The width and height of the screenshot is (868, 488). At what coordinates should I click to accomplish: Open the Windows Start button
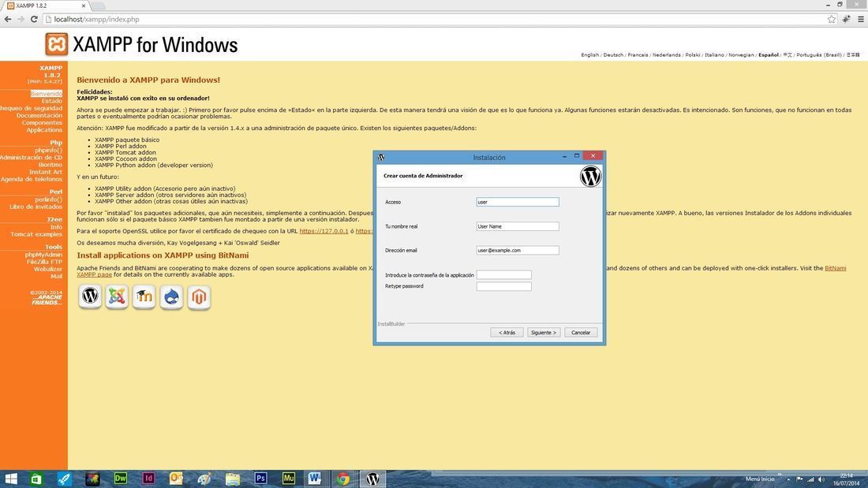coord(10,479)
